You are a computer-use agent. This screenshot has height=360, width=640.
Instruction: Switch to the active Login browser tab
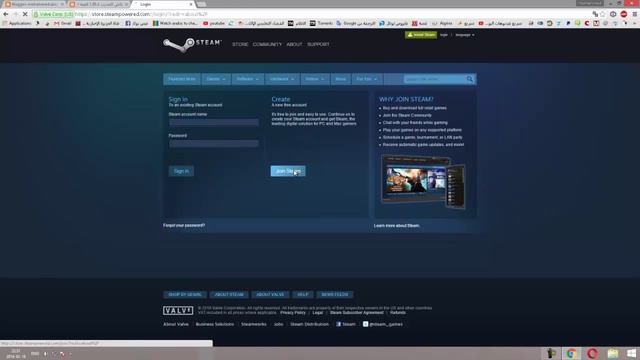pyautogui.click(x=163, y=4)
